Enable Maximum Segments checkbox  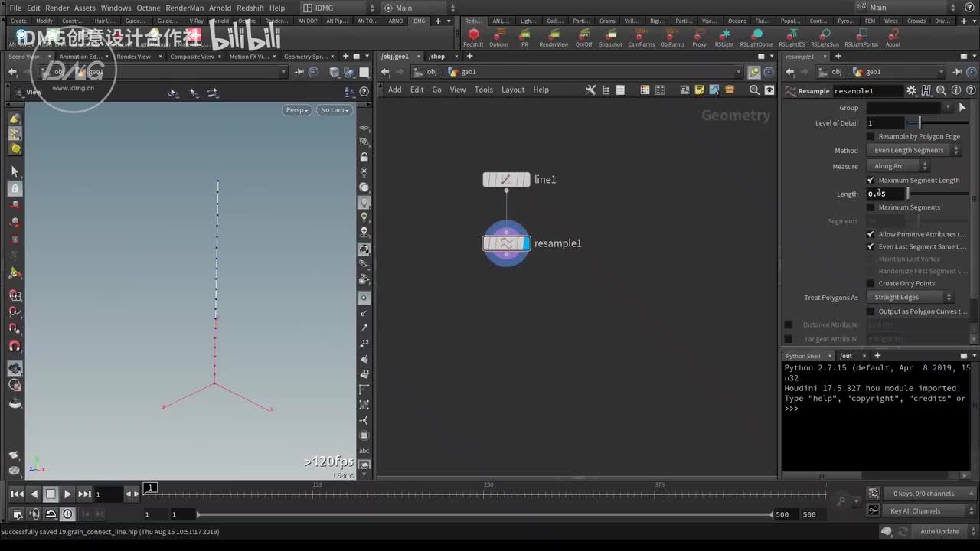coord(871,207)
